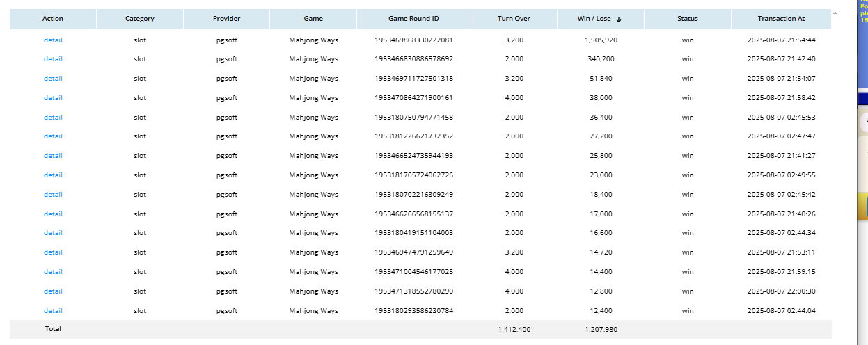The width and height of the screenshot is (868, 345).
Task: Select timestamp 2025-08-07 21:59:15
Action: [x=782, y=272]
